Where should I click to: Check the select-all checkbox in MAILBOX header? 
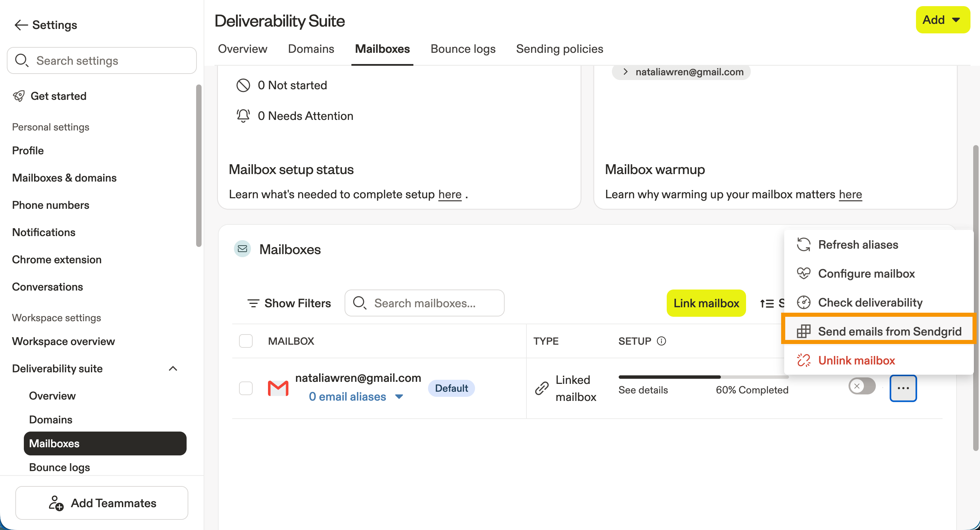pyautogui.click(x=246, y=341)
